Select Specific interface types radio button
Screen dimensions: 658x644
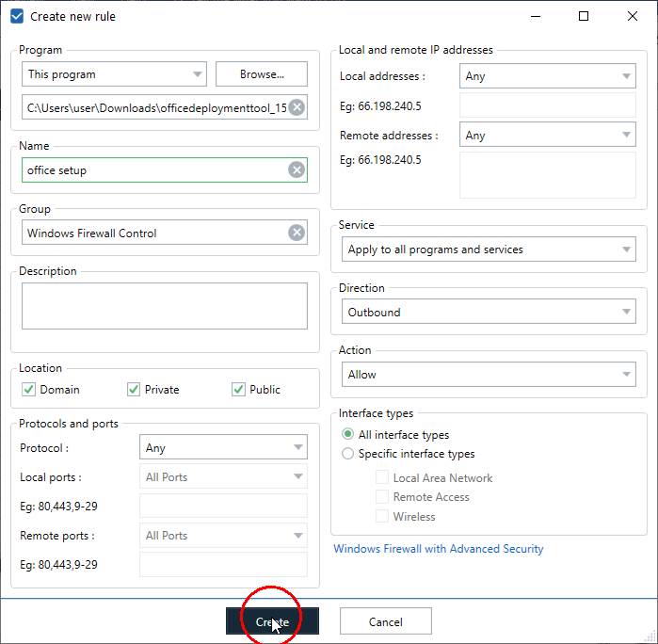click(x=348, y=454)
